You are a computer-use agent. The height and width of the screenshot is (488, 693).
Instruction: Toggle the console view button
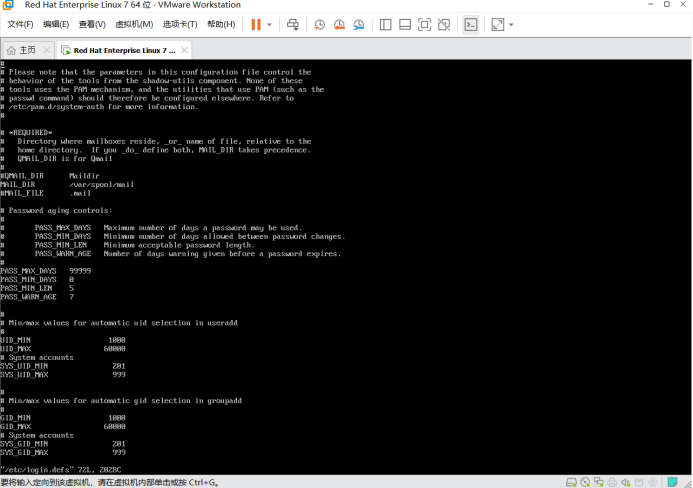(471, 25)
